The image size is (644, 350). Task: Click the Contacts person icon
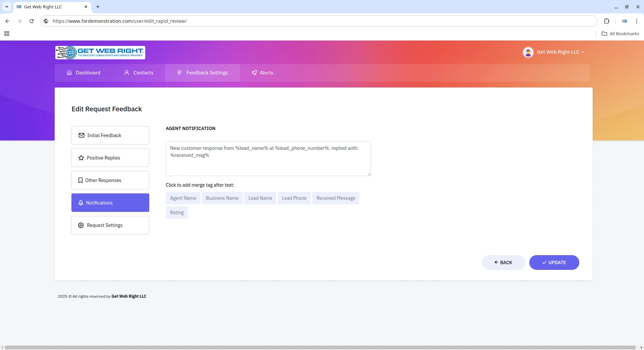pyautogui.click(x=126, y=73)
